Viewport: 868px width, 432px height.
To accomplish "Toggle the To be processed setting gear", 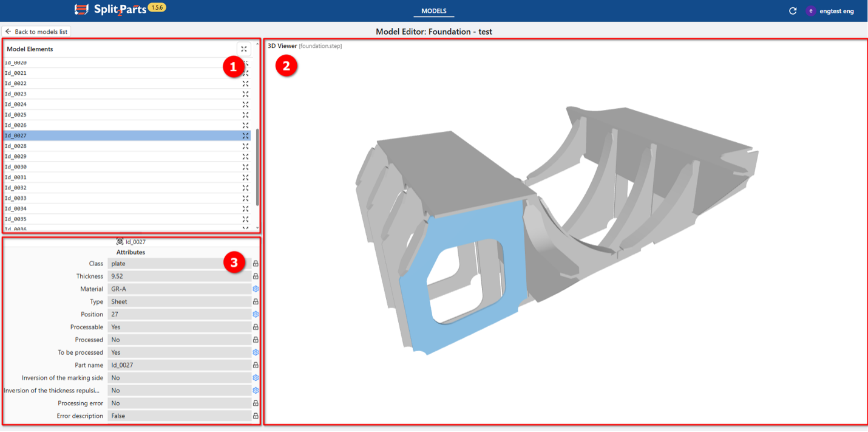I will click(x=256, y=352).
